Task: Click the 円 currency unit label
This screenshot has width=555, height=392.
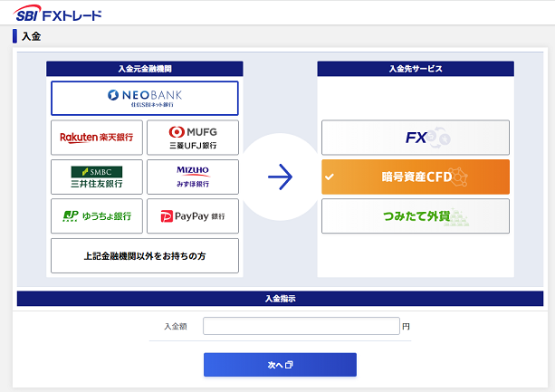Action: 406,326
